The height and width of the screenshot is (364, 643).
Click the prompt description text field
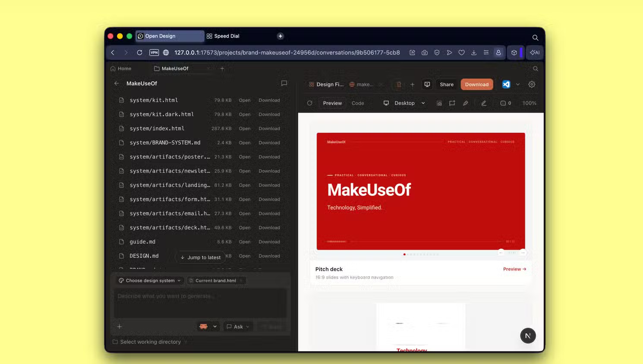(x=200, y=303)
